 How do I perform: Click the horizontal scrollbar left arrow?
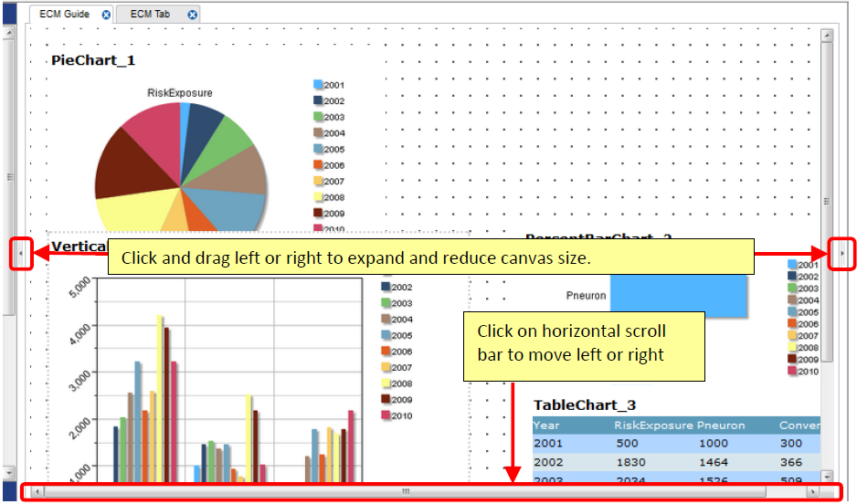[37, 492]
